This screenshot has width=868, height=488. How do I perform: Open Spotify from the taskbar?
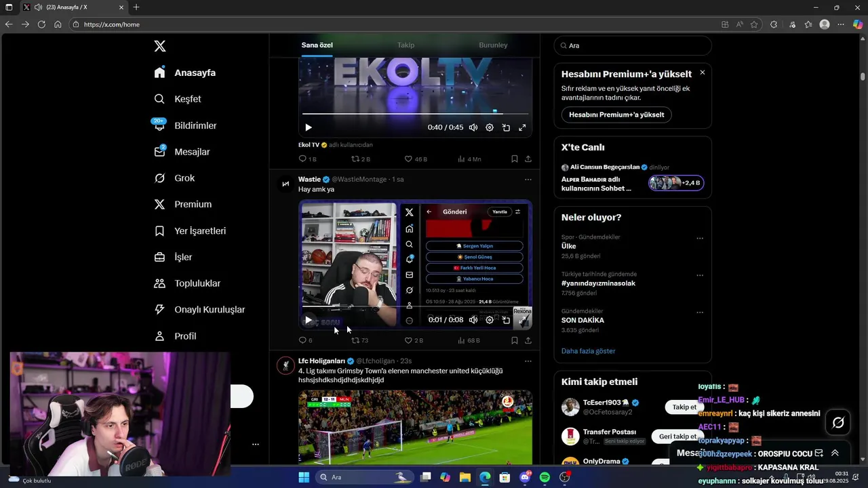545,477
